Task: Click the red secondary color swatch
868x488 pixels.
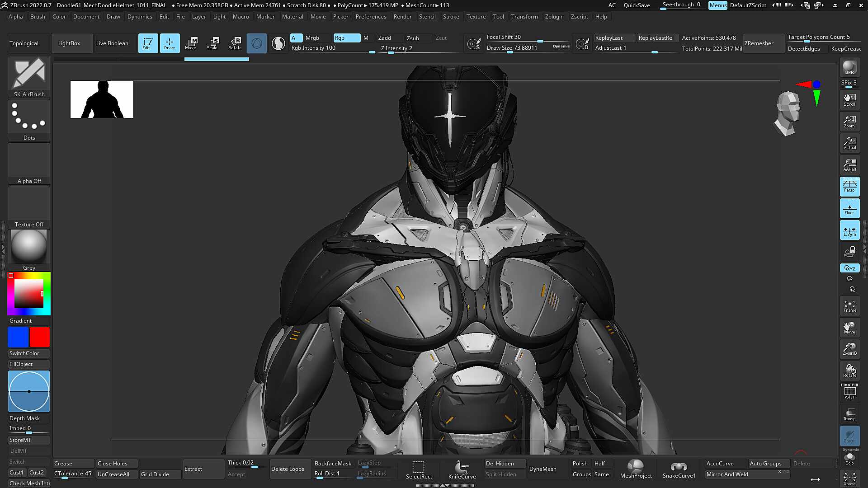Action: (40, 338)
